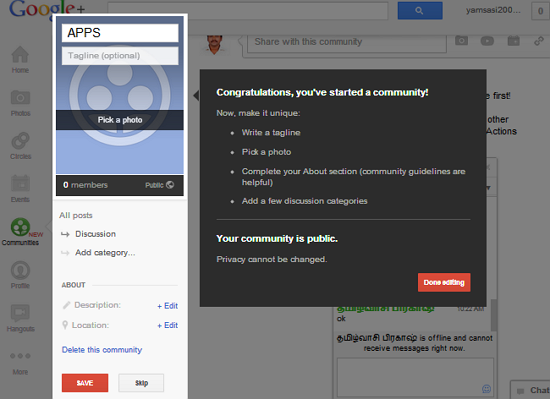Click the Home icon in sidebar
The width and height of the screenshot is (550, 399).
(20, 55)
